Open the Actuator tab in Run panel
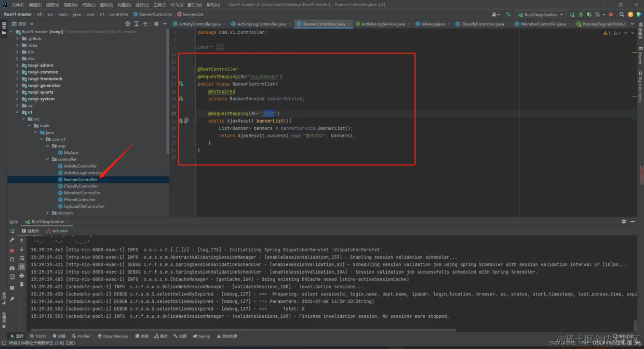The height and width of the screenshot is (349, 644). (x=59, y=231)
